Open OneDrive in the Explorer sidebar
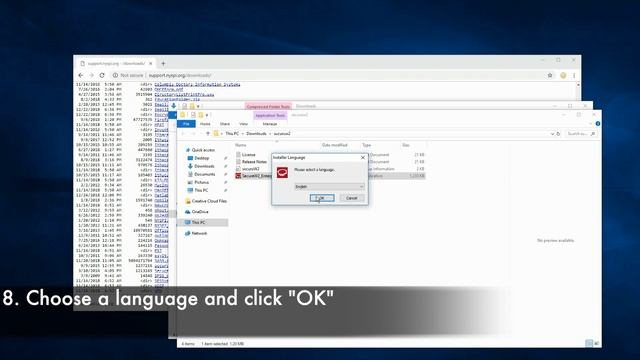The image size is (640, 360). [200, 212]
